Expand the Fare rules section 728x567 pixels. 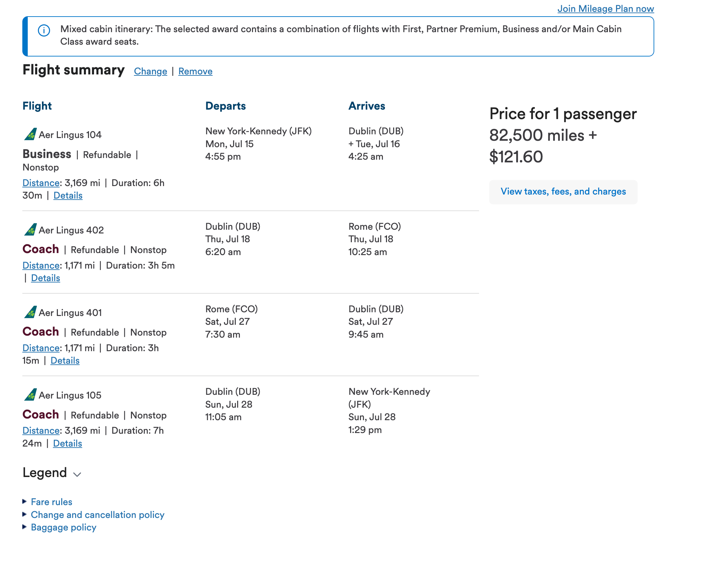coord(51,502)
